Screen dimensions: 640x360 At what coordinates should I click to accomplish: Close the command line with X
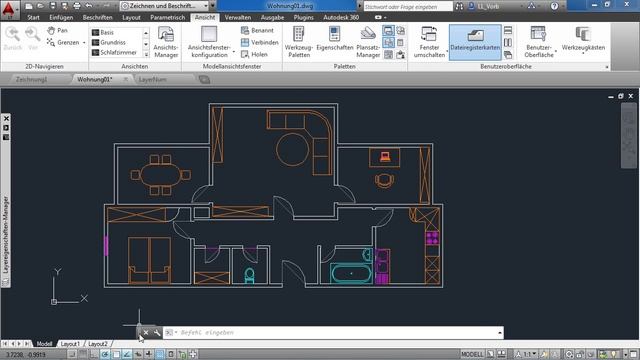[146, 333]
